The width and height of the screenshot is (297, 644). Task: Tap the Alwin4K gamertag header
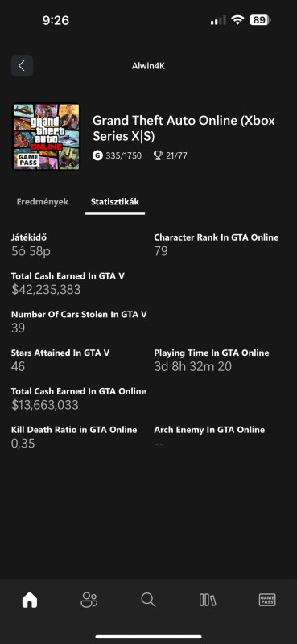tap(148, 66)
